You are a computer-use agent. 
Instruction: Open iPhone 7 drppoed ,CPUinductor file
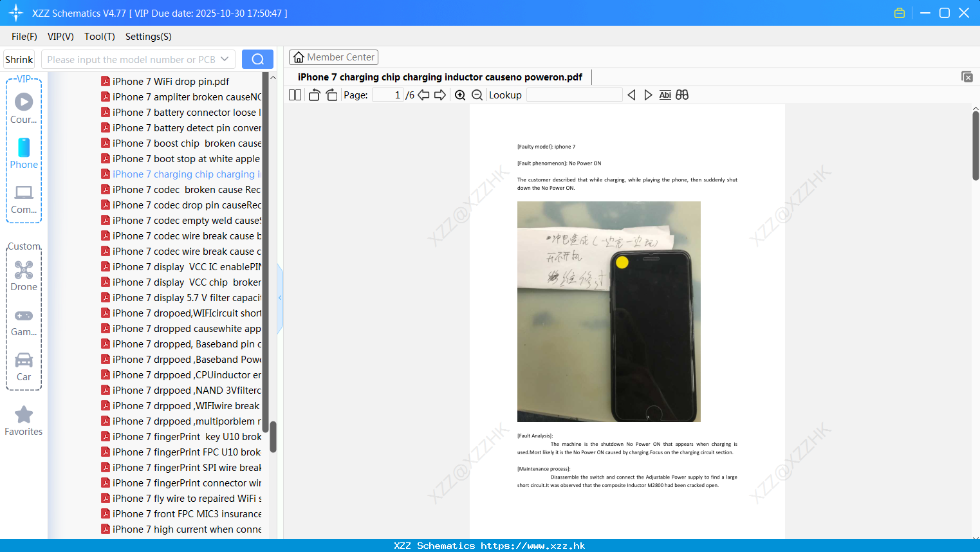click(181, 375)
